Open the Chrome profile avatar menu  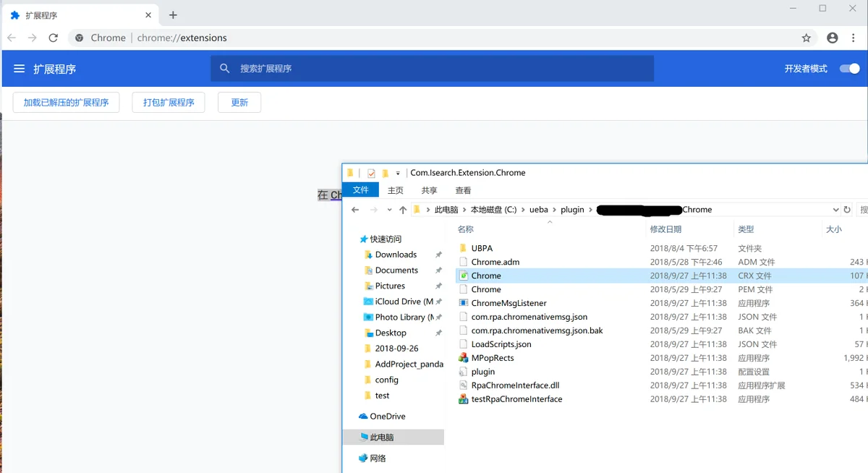(833, 38)
